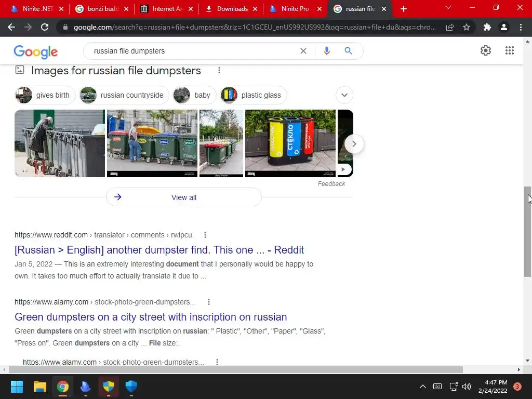Open Ninite app in taskbar
The height and width of the screenshot is (399, 532).
[86, 387]
